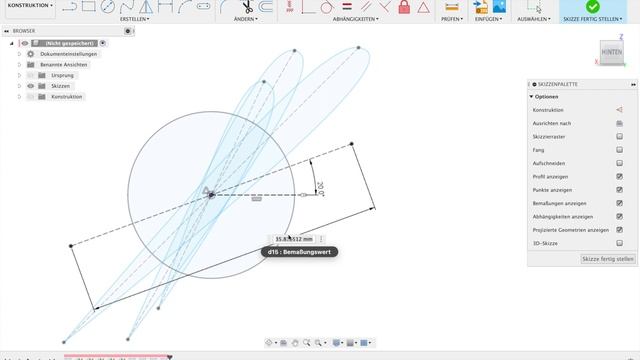Apply the Midpoint triangle constraint
Screen dimensions: 640x360
(423, 7)
